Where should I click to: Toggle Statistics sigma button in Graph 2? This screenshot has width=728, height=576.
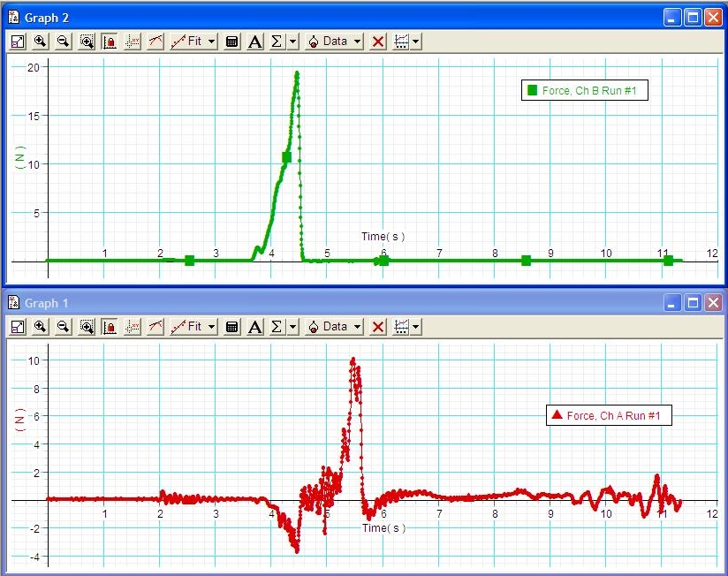[x=277, y=42]
